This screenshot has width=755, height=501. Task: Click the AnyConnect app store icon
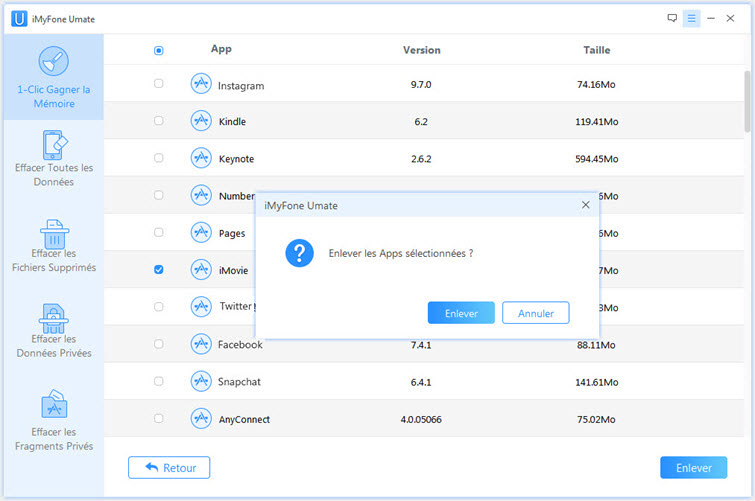[x=201, y=419]
